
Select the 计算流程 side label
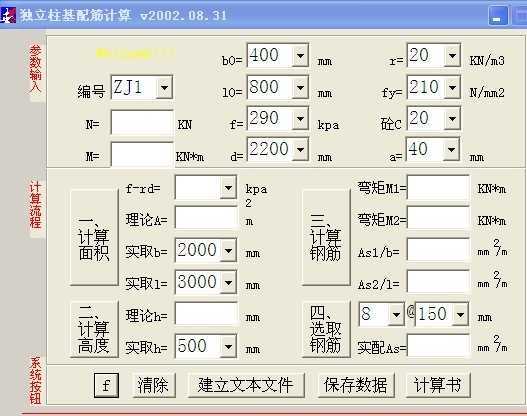[x=35, y=205]
